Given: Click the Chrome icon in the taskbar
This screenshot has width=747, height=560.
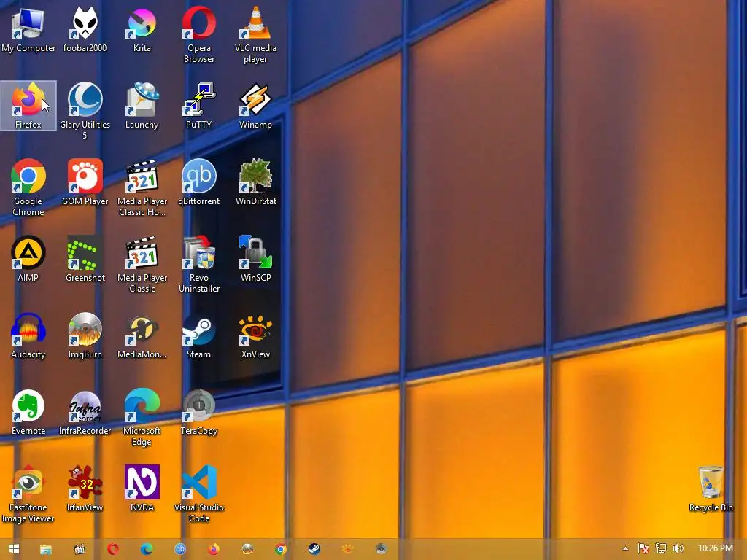Looking at the screenshot, I should click(281, 549).
